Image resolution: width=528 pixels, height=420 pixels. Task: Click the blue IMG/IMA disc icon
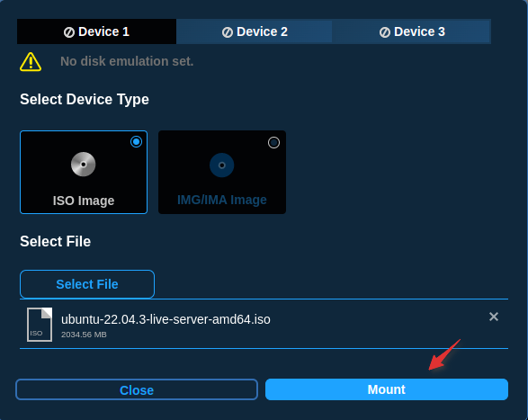pos(221,165)
